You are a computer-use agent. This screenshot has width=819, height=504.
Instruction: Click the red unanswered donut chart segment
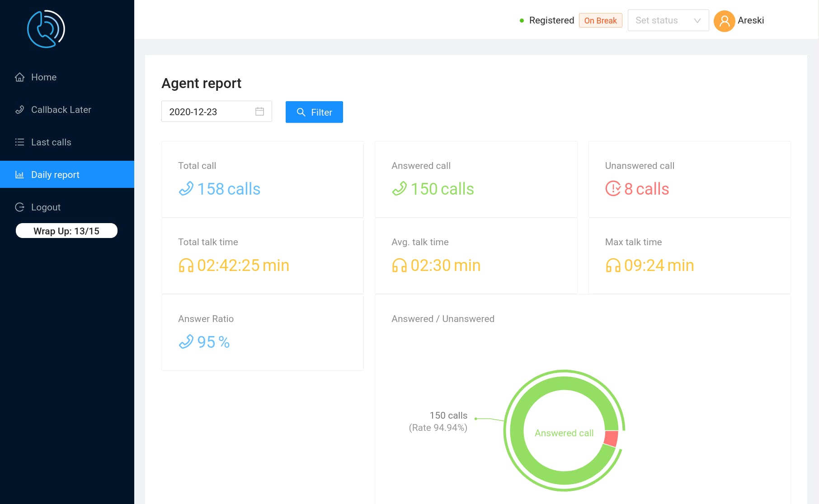point(611,438)
